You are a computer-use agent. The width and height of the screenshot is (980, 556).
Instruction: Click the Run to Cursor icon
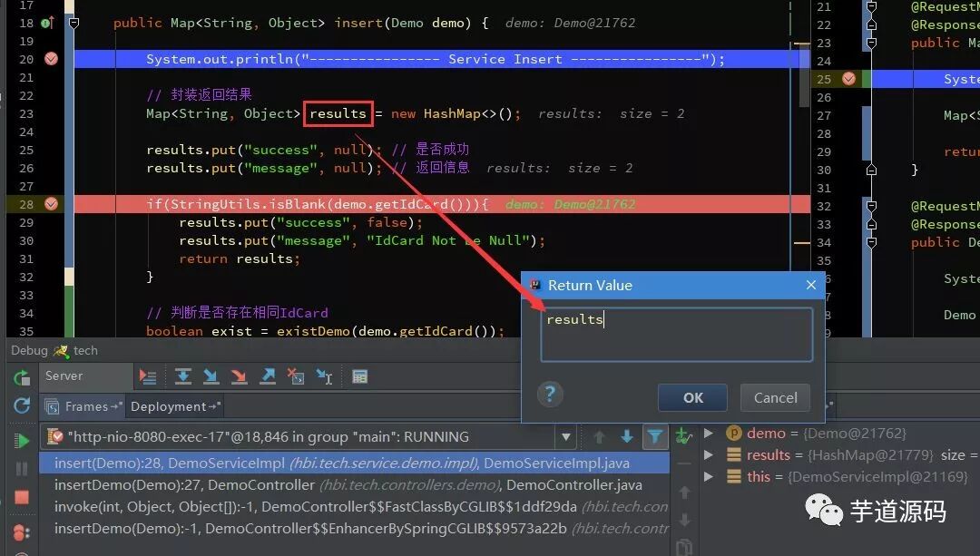click(x=324, y=376)
